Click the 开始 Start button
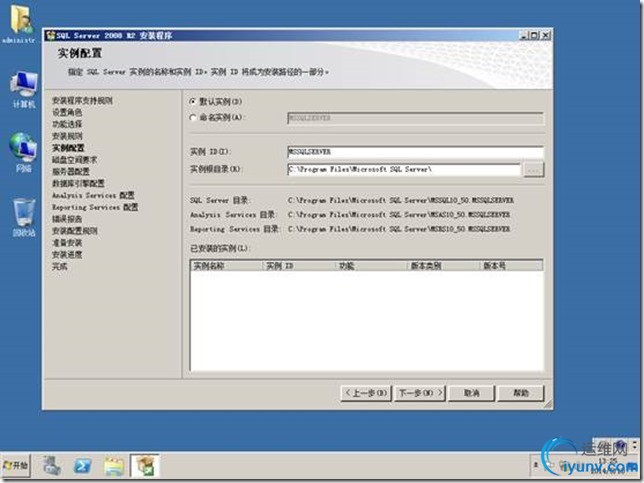 click(16, 465)
